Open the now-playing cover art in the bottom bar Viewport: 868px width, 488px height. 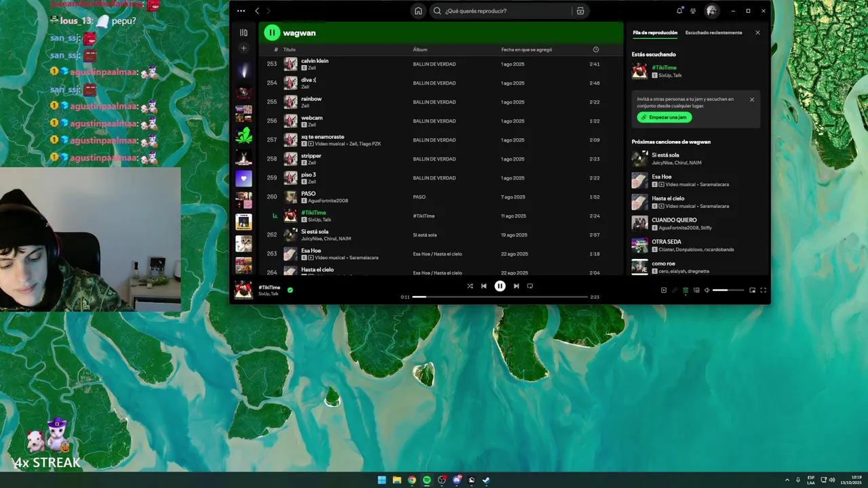tap(243, 290)
